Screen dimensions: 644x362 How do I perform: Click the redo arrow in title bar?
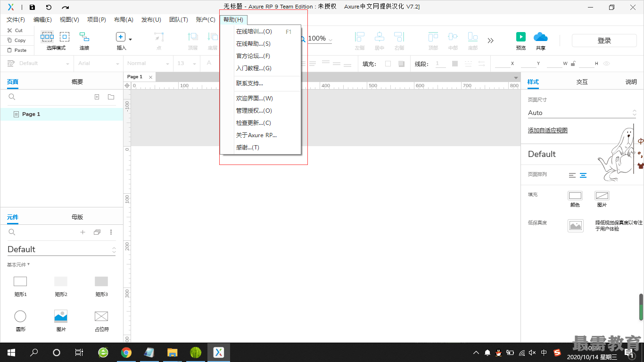point(66,7)
